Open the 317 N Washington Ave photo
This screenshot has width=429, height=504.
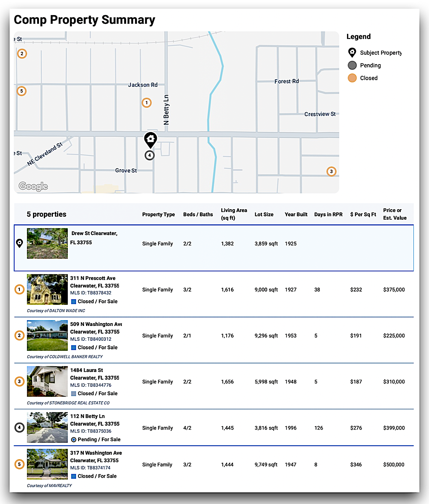click(x=47, y=464)
